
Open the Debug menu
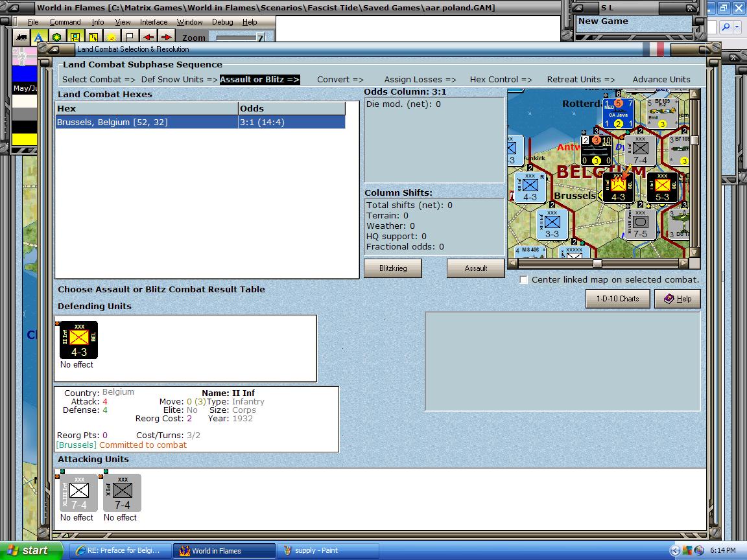222,22
